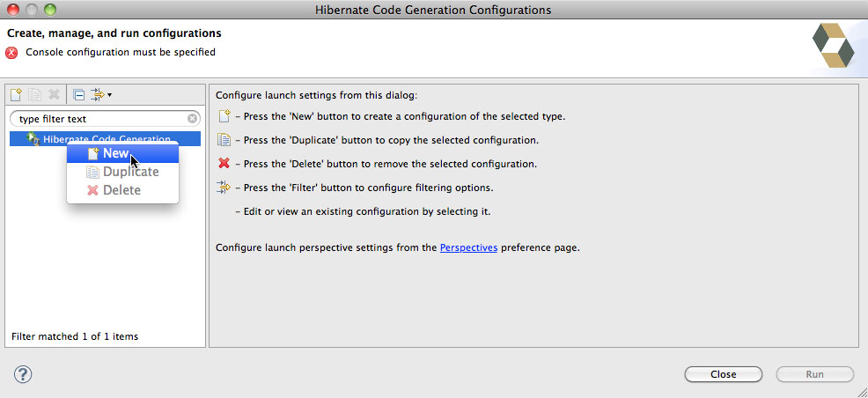Click the red error icon beside Console configuration message
This screenshot has height=398, width=868.
coord(11,53)
